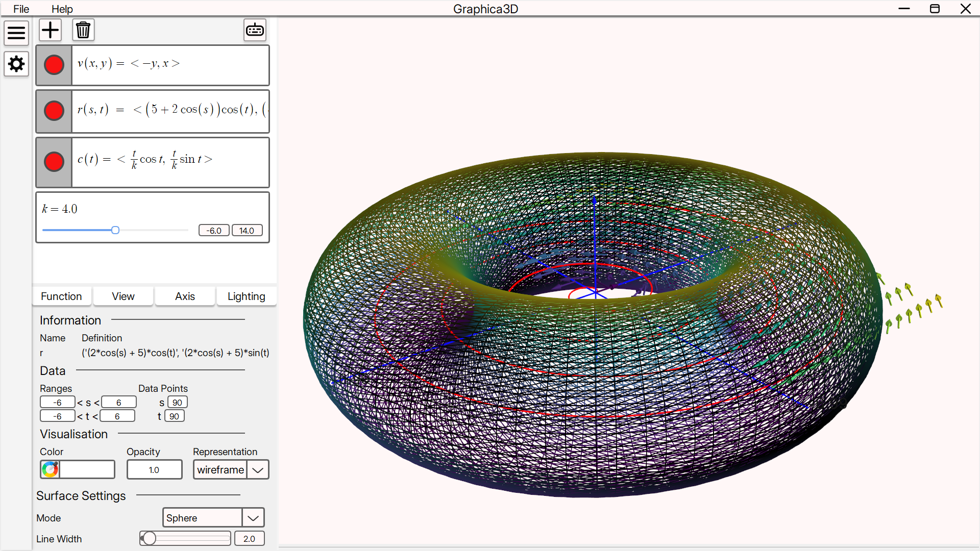This screenshot has width=980, height=551.
Task: Delete function using trash icon
Action: (x=83, y=30)
